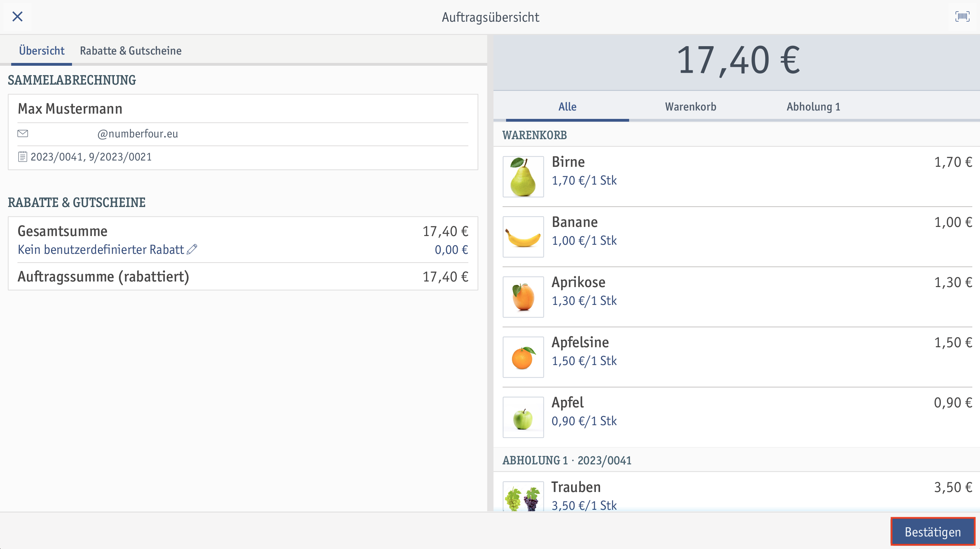The image size is (980, 549).
Task: Close the Auftragsübersicht with the X icon
Action: pyautogui.click(x=17, y=16)
